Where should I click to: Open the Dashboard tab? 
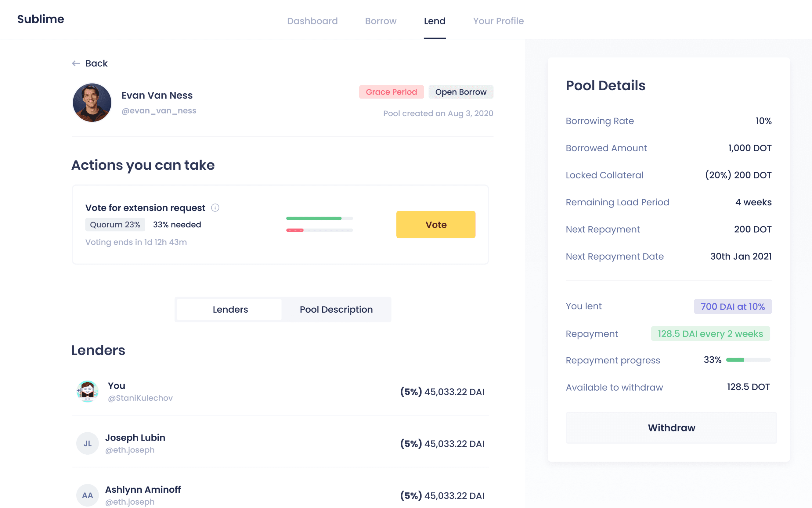312,21
